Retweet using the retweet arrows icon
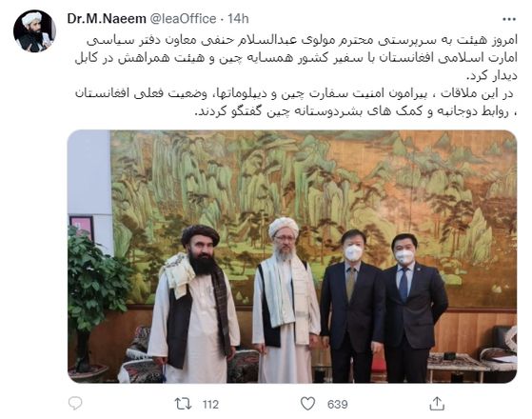 click(x=183, y=404)
